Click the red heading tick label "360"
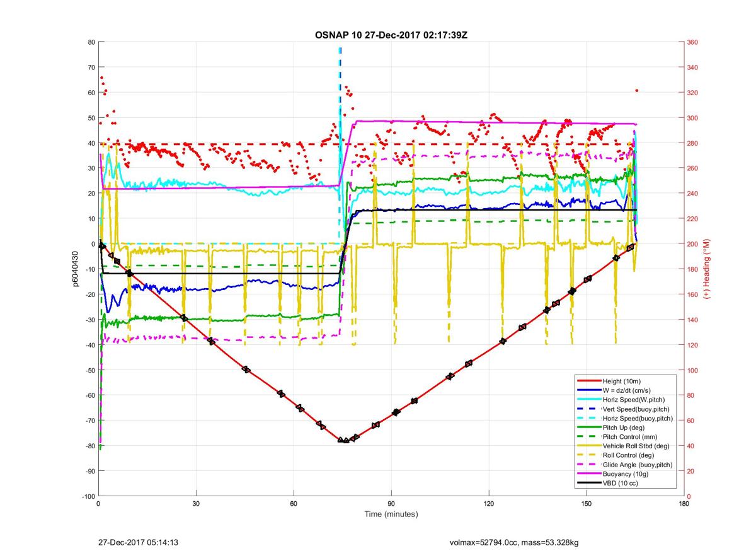The width and height of the screenshot is (756, 558). (692, 42)
